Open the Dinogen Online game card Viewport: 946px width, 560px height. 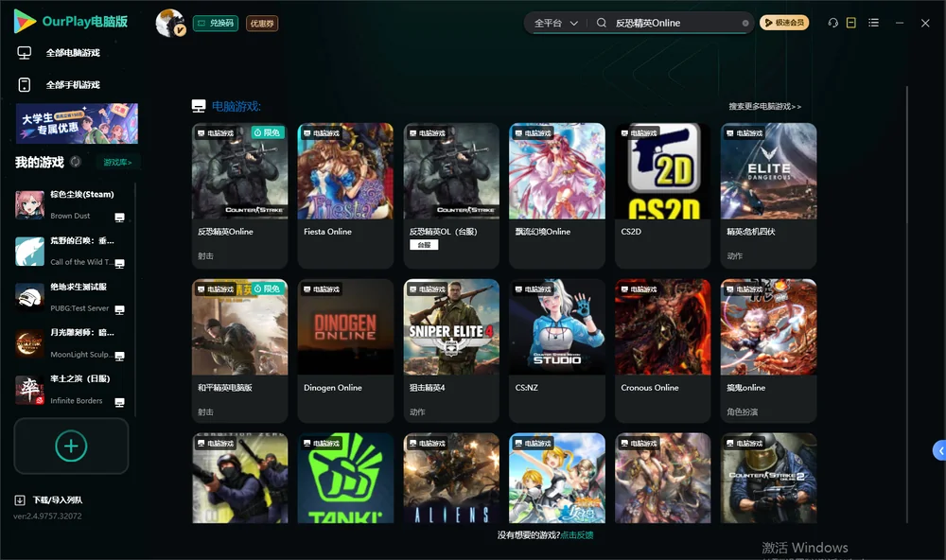pos(345,351)
